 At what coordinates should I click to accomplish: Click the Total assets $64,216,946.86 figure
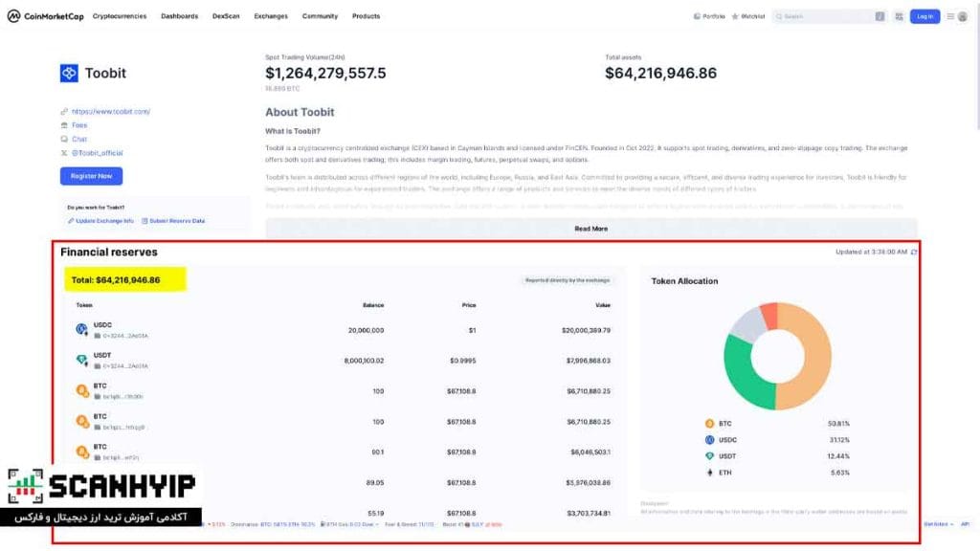pos(660,73)
